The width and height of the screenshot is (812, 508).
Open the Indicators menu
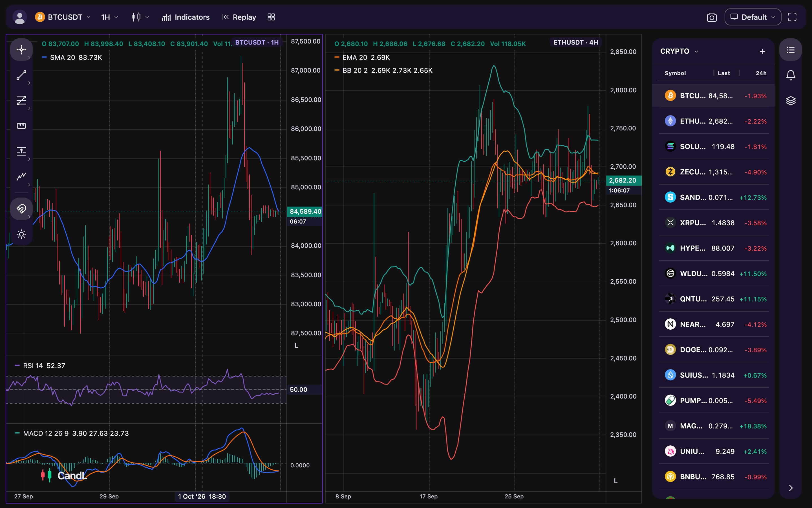pos(186,17)
